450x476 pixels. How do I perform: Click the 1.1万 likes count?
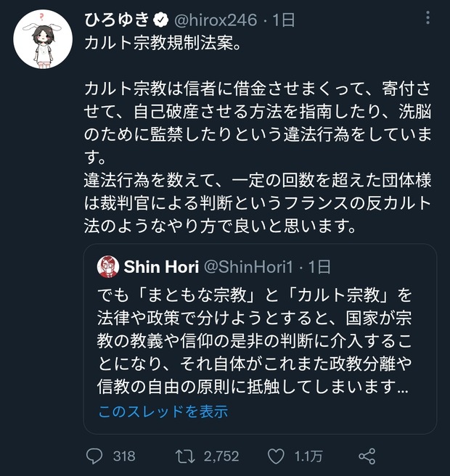point(308,456)
